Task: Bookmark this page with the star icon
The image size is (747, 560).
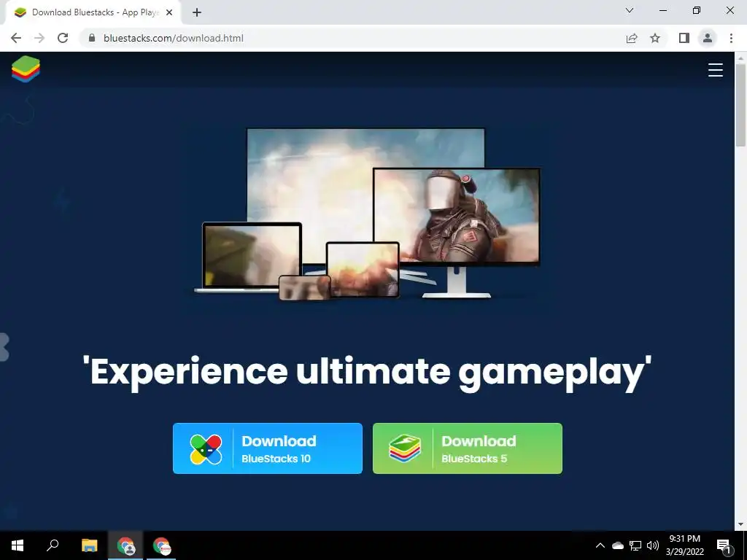Action: [655, 38]
